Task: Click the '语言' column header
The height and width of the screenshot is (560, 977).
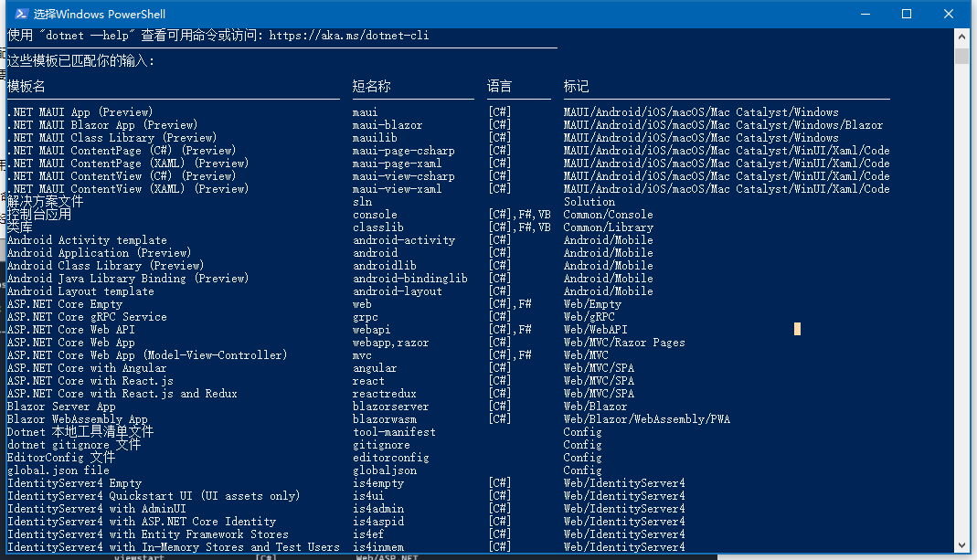Action: point(499,86)
